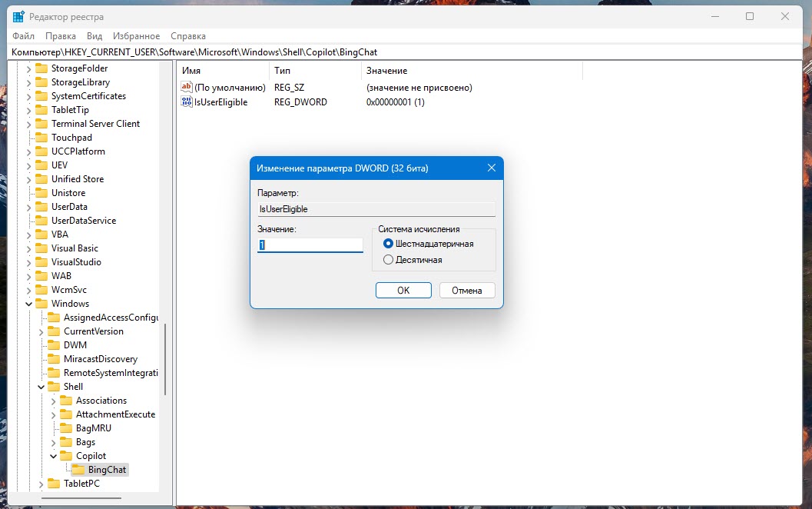Collapse the Windows key

(28, 304)
